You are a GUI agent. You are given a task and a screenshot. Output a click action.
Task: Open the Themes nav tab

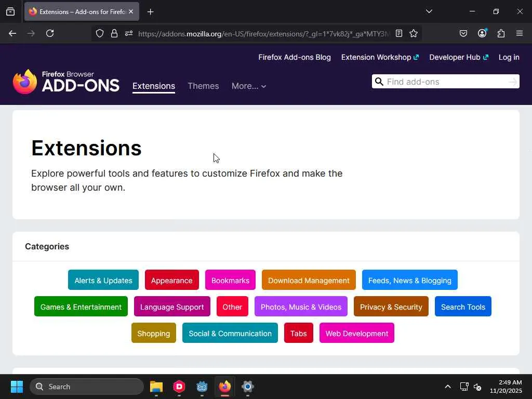point(203,86)
